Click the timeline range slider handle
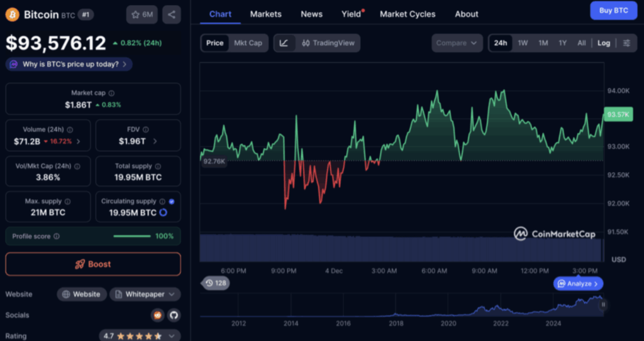The width and height of the screenshot is (644, 341). click(603, 305)
